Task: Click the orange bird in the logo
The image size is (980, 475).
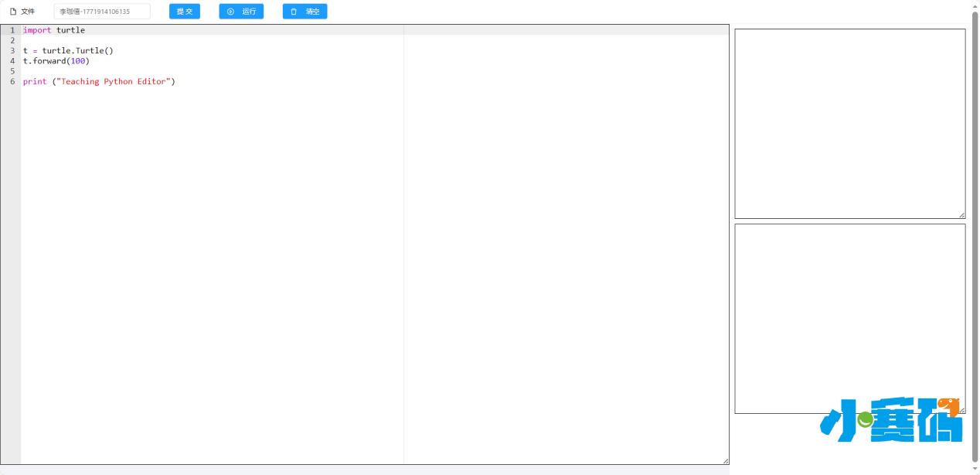Action: 949,407
